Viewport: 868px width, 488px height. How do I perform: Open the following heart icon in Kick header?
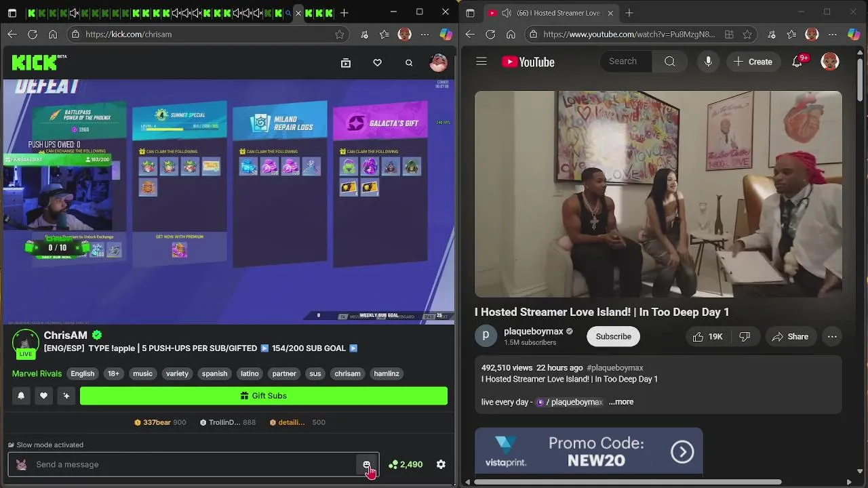(x=377, y=62)
